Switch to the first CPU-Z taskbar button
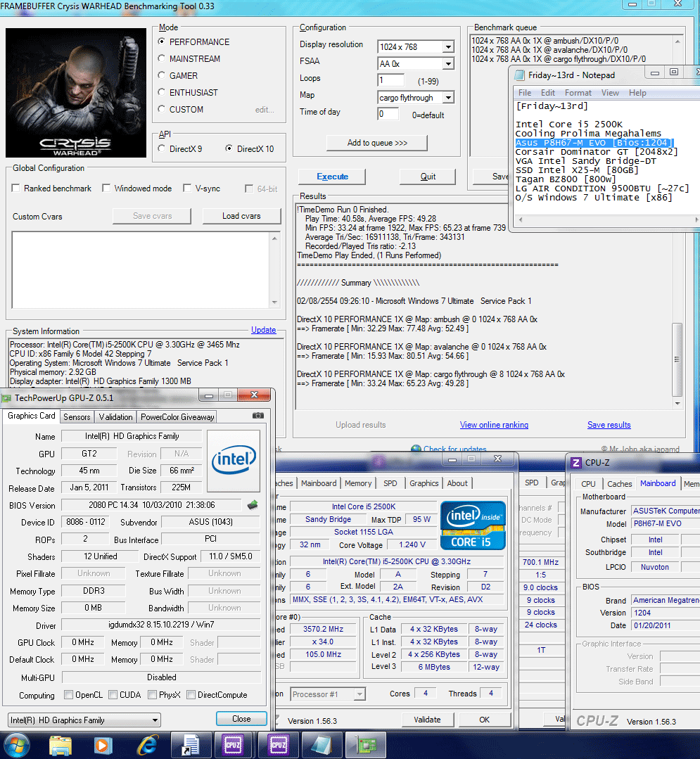This screenshot has width=700, height=759. pos(233,745)
